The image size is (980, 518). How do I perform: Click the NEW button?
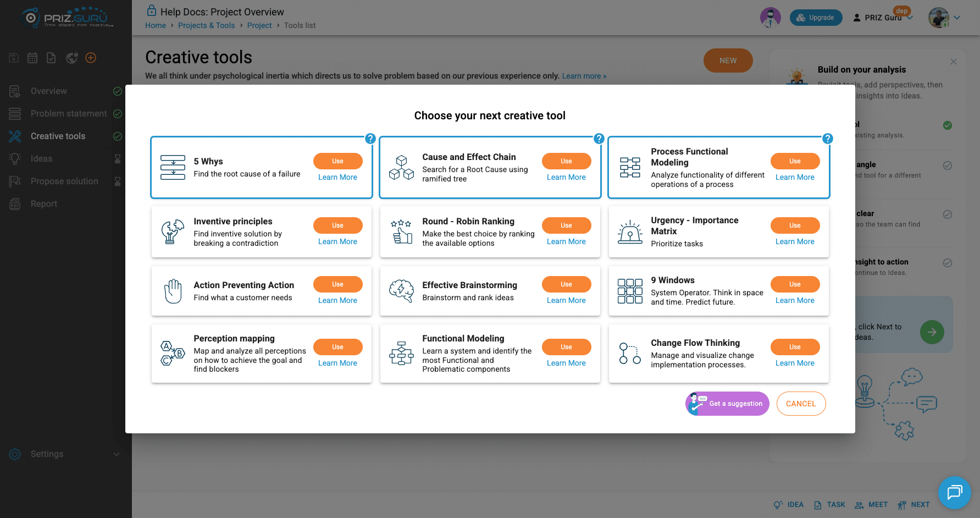728,60
